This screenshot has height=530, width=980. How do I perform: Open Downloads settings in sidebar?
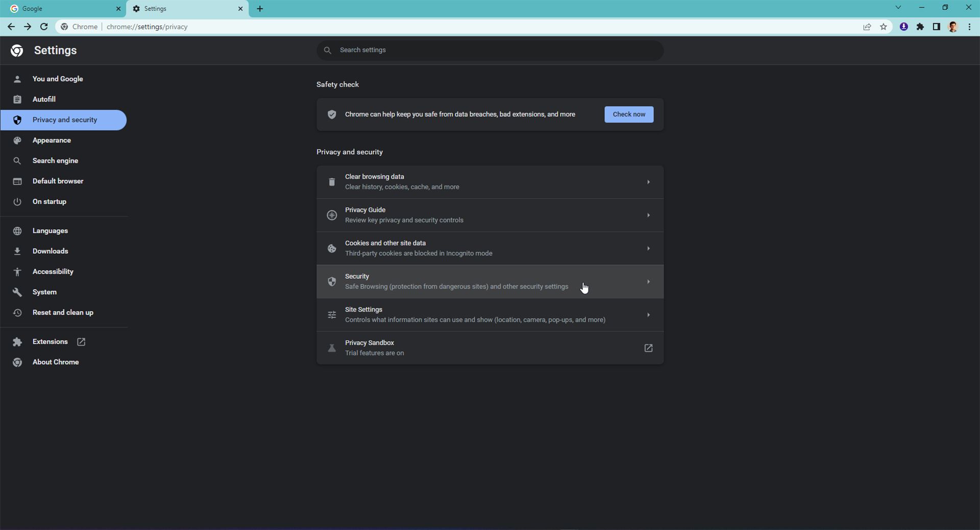(50, 251)
